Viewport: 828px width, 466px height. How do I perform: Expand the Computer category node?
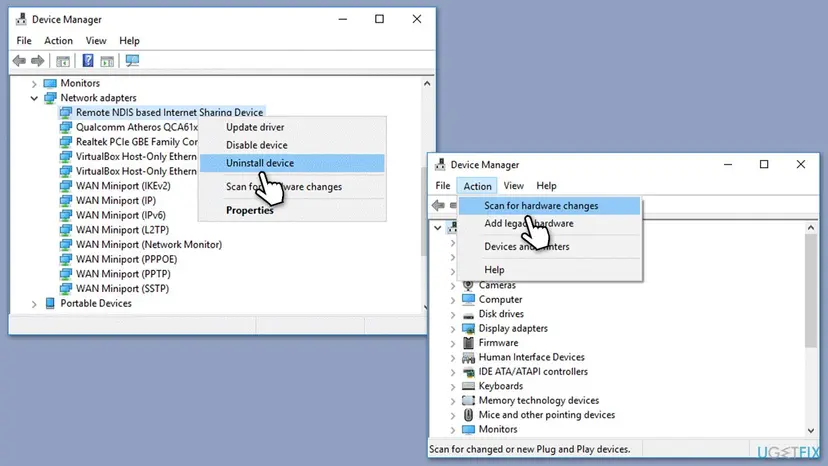453,300
